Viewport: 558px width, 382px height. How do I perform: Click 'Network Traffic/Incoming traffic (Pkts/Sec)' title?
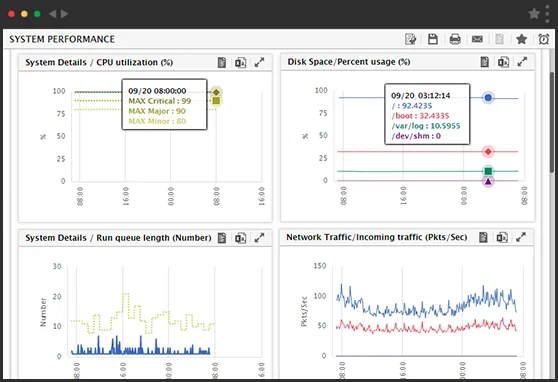377,237
